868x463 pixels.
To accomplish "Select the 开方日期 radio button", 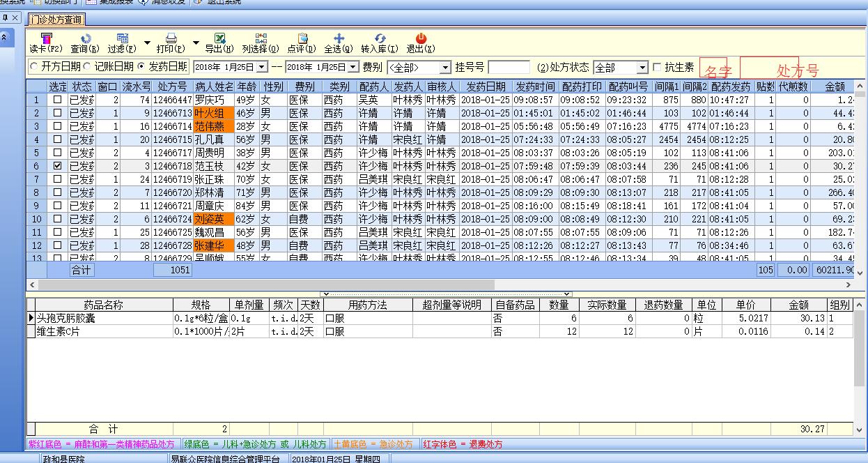I will [34, 67].
